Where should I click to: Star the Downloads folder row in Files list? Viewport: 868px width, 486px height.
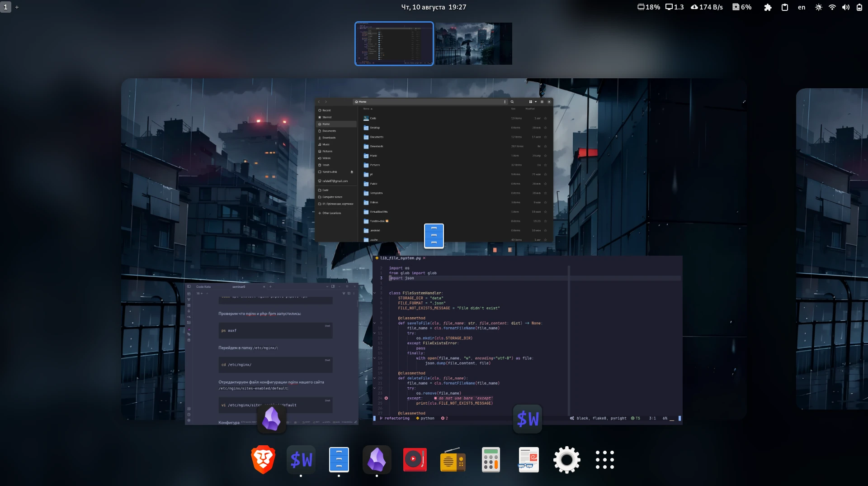click(545, 146)
